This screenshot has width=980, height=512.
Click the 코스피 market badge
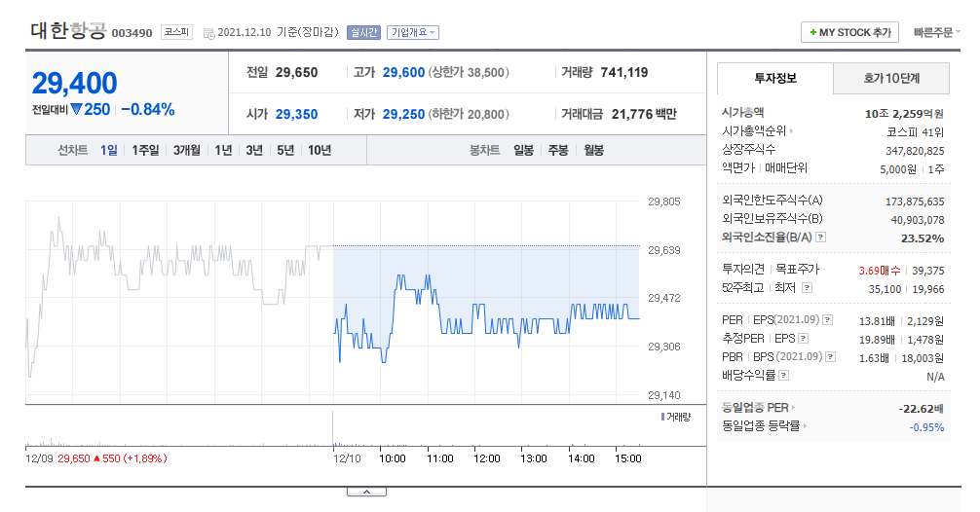click(x=177, y=32)
